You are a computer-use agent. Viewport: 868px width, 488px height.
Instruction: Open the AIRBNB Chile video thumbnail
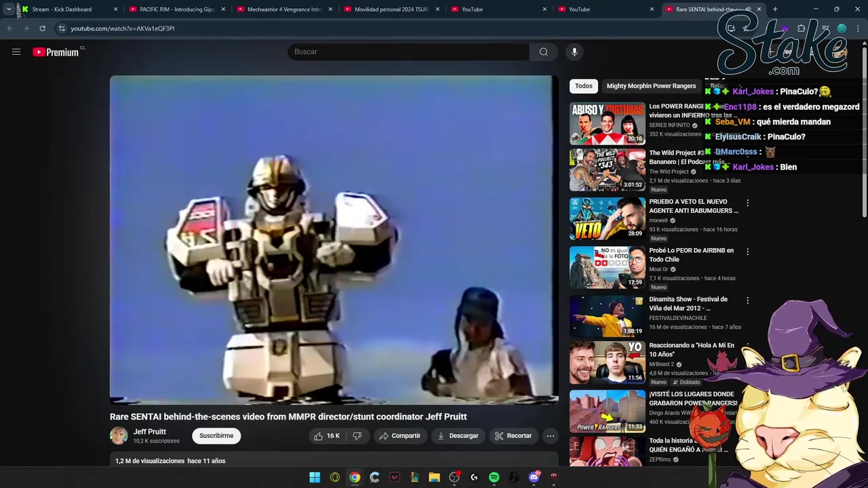pos(608,267)
